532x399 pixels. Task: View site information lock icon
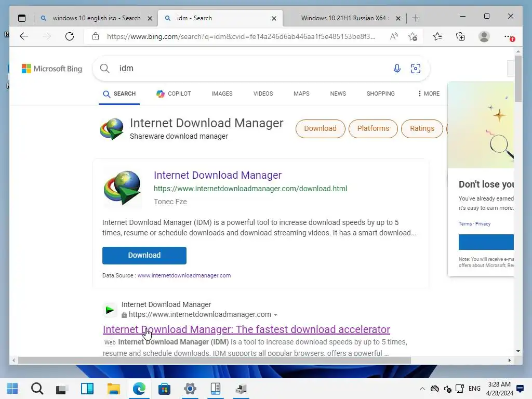point(96,36)
